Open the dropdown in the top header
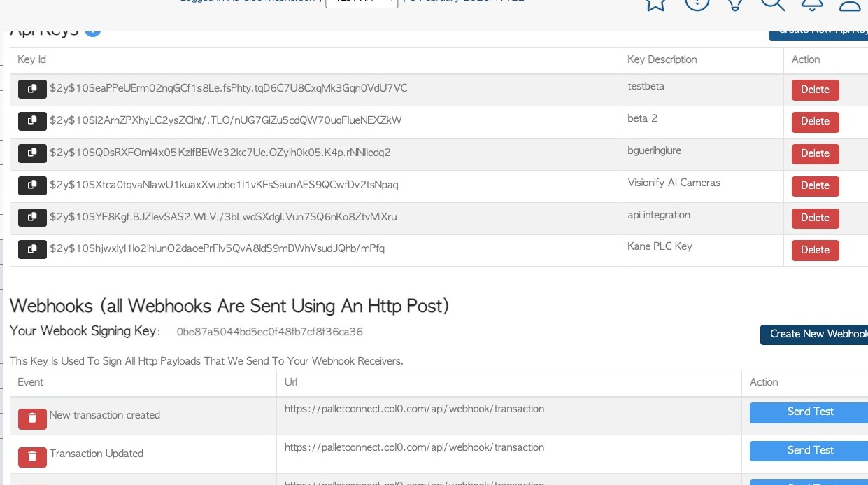868x485 pixels. point(362,3)
